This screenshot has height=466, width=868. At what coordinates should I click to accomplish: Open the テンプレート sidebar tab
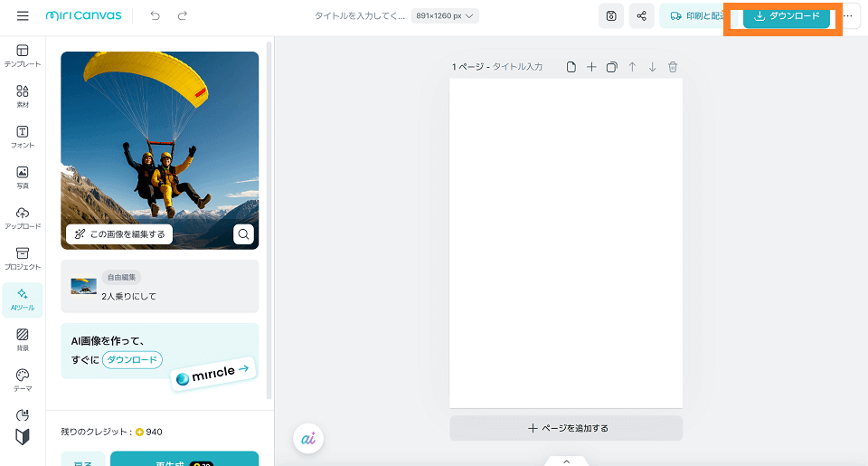click(23, 56)
